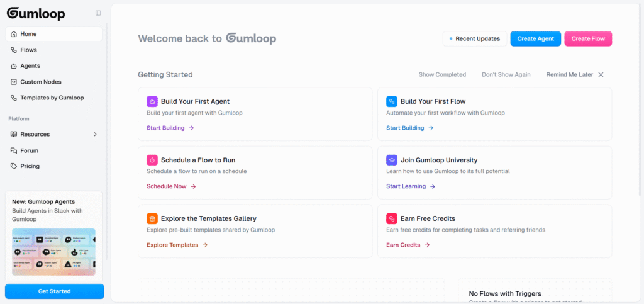Viewport: 644px width, 304px height.
Task: Click Don't Show Again link
Action: pos(506,75)
